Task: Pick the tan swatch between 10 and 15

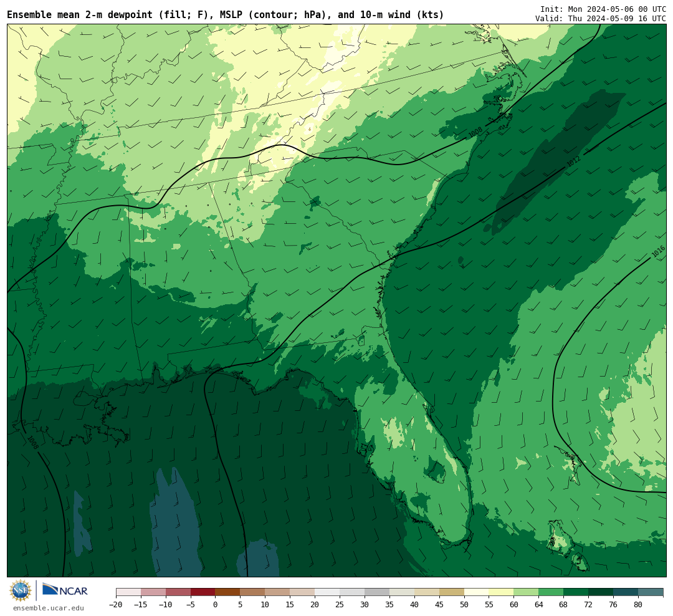Action: tap(278, 592)
